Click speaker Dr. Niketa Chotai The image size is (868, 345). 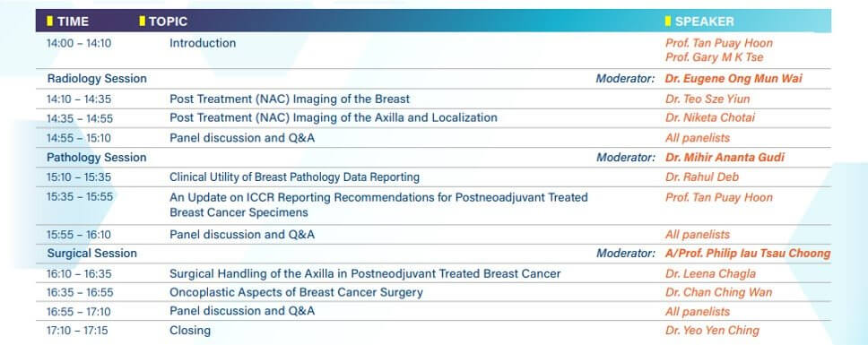pyautogui.click(x=710, y=117)
